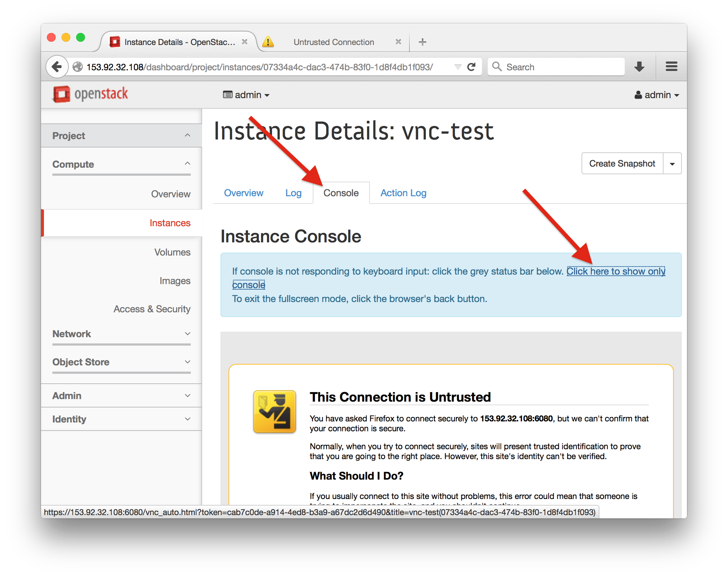
Task: Switch to the Log tab
Action: tap(293, 193)
